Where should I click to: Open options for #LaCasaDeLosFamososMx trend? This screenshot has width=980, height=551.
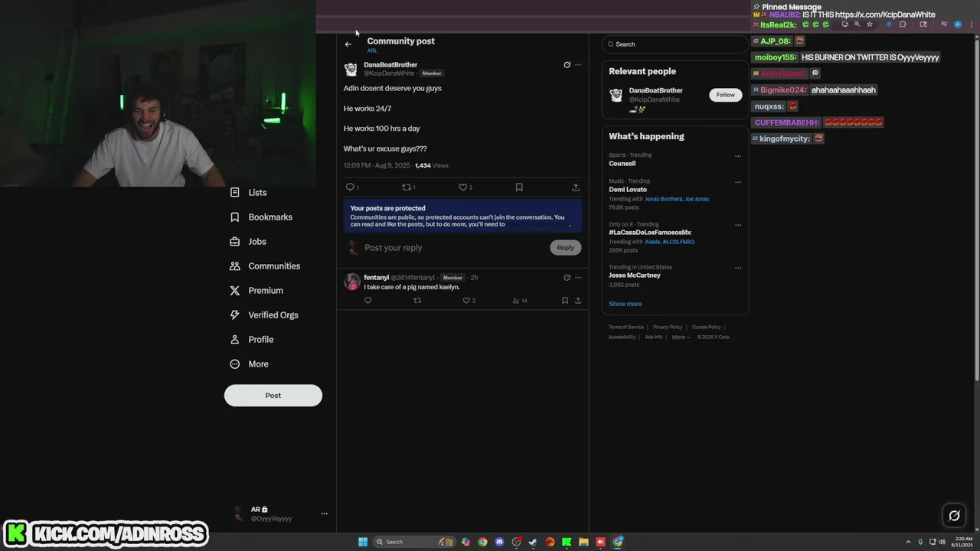tap(738, 225)
